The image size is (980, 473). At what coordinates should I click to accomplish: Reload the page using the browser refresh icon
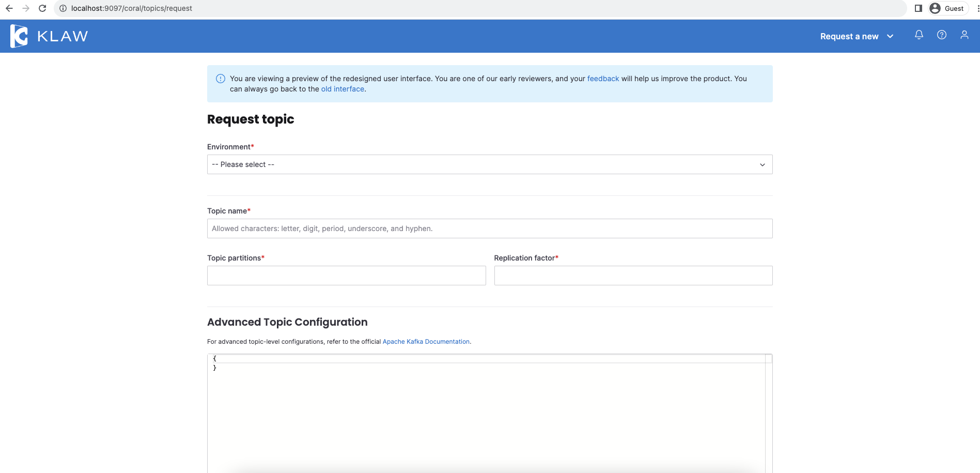click(x=42, y=8)
